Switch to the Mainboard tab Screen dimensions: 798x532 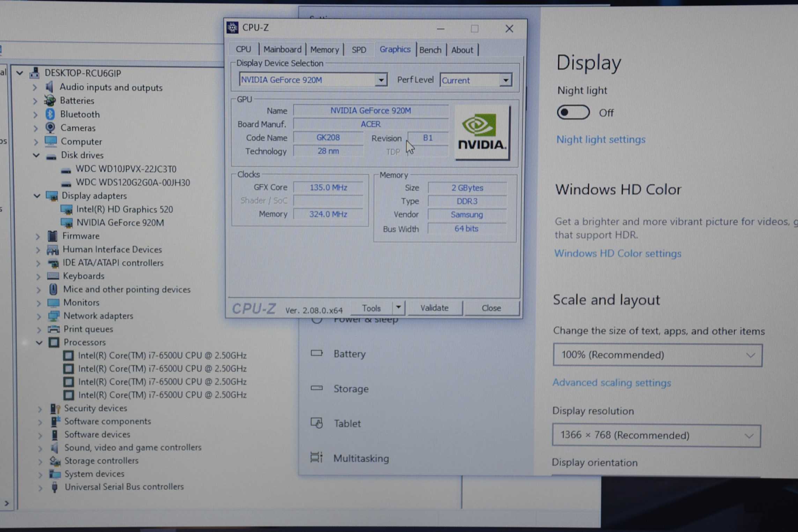[x=282, y=50]
